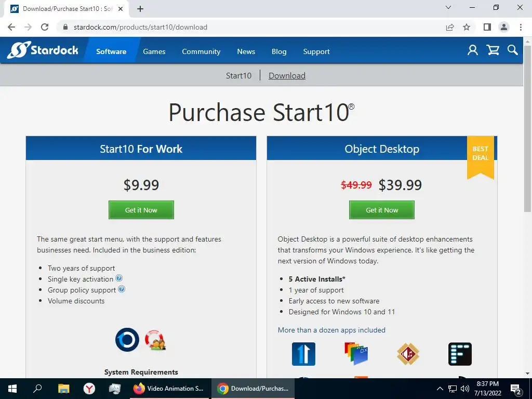
Task: Click the blue double-arrow app icon
Action: (303, 354)
